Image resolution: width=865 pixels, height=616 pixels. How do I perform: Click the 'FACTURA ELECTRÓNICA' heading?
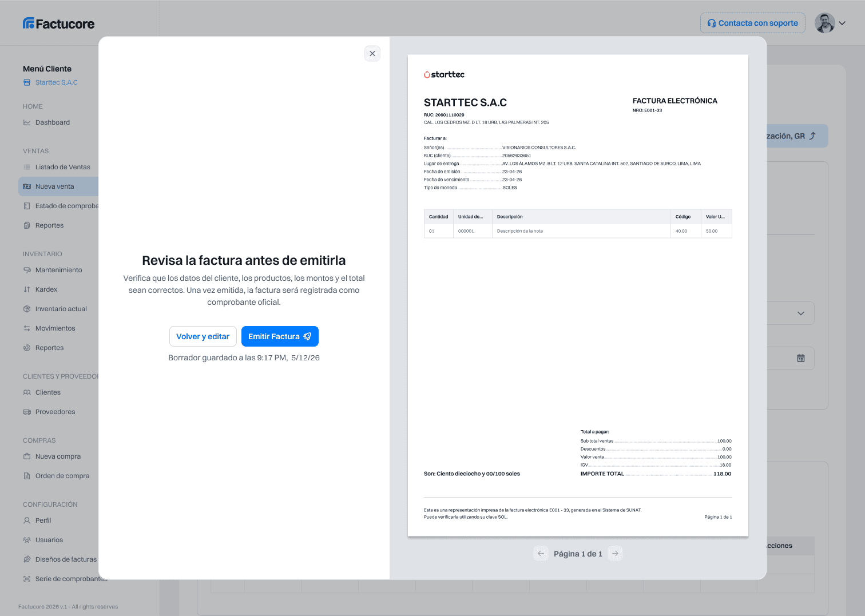(x=675, y=101)
